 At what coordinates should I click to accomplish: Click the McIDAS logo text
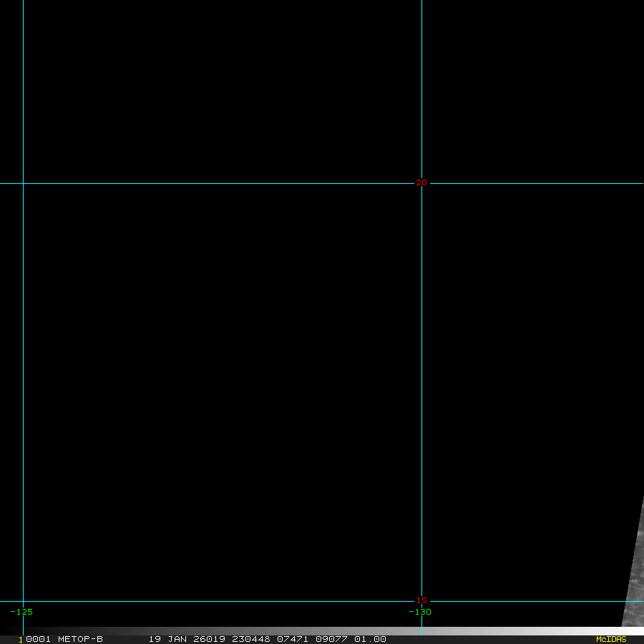pos(610,639)
